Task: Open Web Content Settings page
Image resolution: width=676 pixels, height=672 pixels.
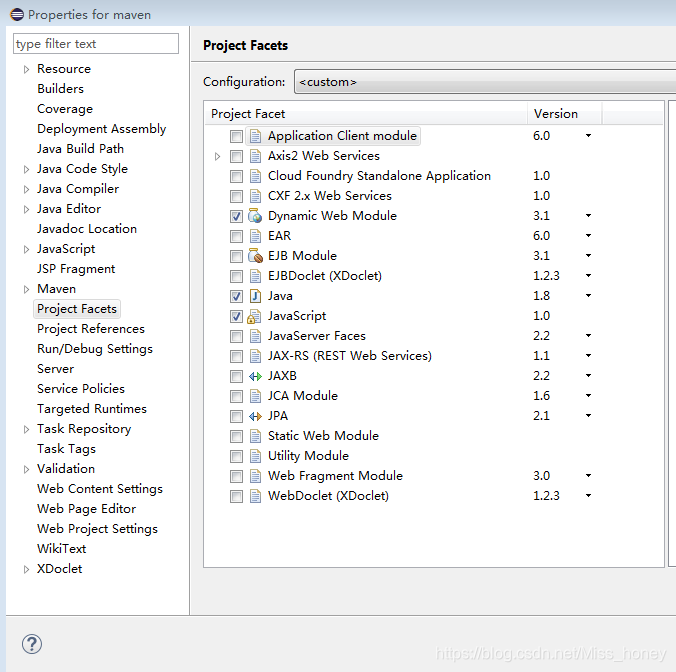Action: (x=100, y=489)
